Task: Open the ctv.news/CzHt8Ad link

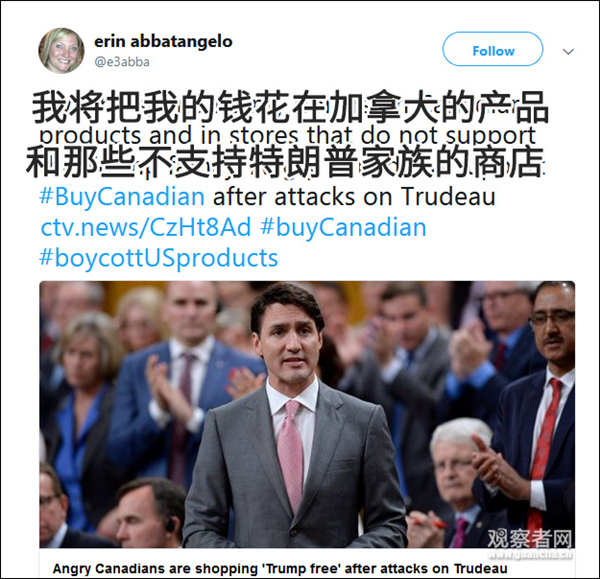Action: (x=146, y=227)
